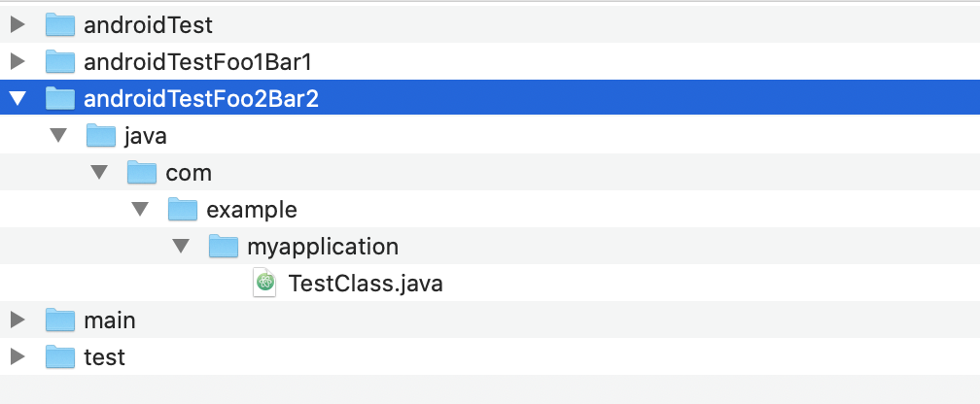This screenshot has width=980, height=404.
Task: Expand the androidTestFoo1Bar1 folder
Action: click(x=17, y=61)
